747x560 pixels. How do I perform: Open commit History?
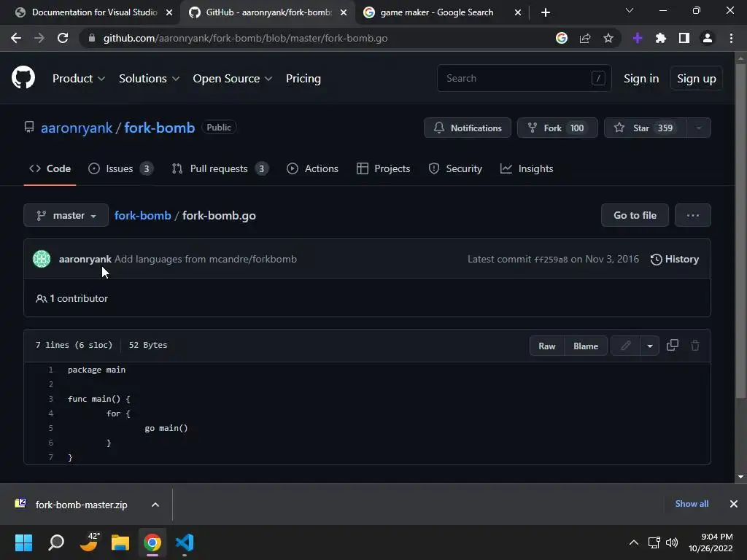tap(675, 259)
